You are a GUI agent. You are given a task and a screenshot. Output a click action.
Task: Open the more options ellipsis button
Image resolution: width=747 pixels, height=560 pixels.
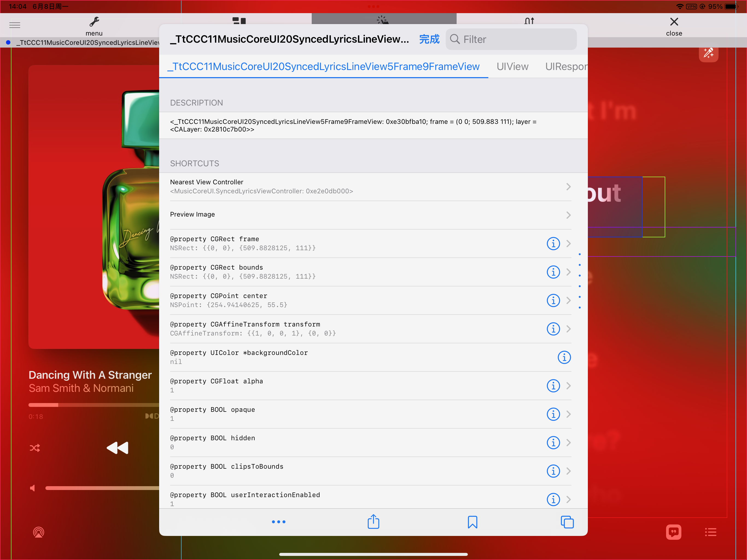click(x=279, y=522)
